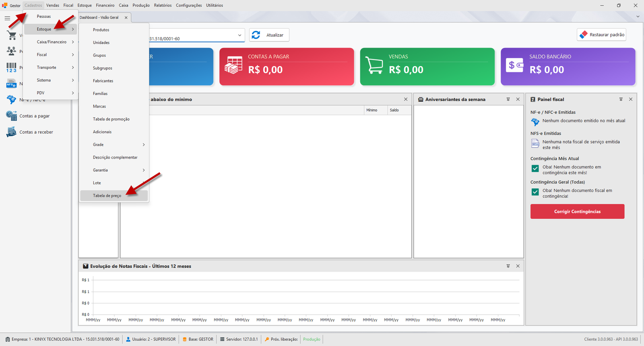Click the Atualizar button

269,35
